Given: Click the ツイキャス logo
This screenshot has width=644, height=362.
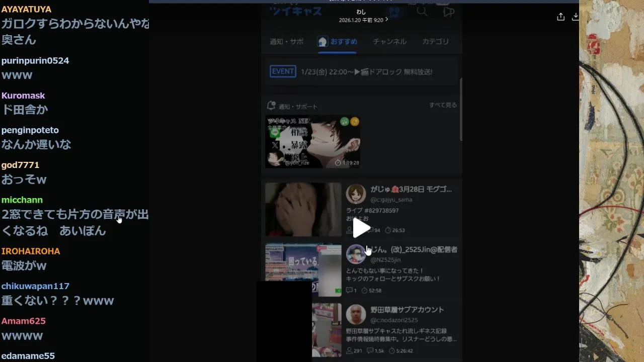Looking at the screenshot, I should coord(295,11).
